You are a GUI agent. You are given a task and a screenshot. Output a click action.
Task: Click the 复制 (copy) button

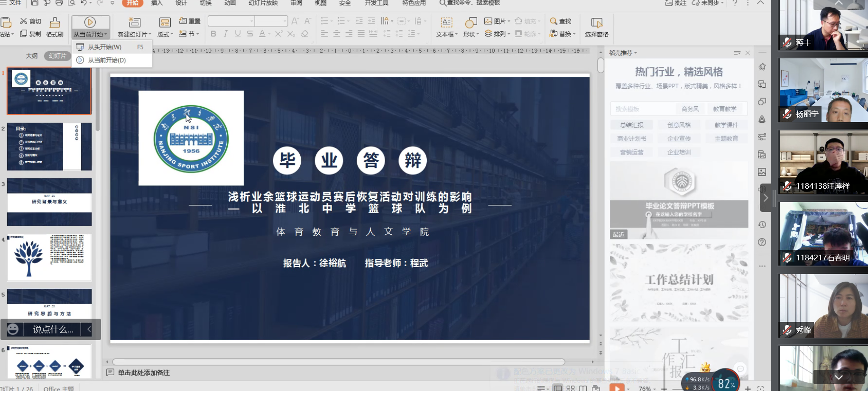coord(30,34)
